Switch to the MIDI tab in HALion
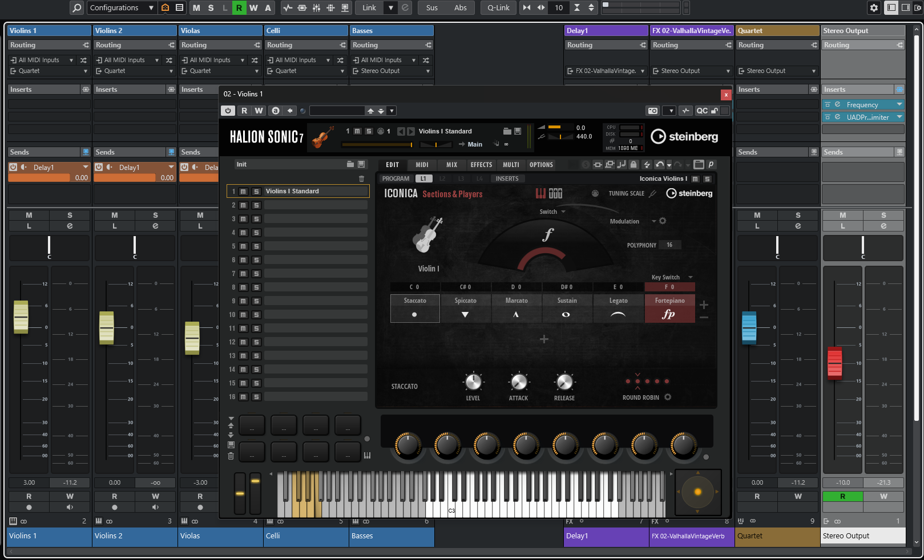Image resolution: width=924 pixels, height=560 pixels. pyautogui.click(x=422, y=165)
